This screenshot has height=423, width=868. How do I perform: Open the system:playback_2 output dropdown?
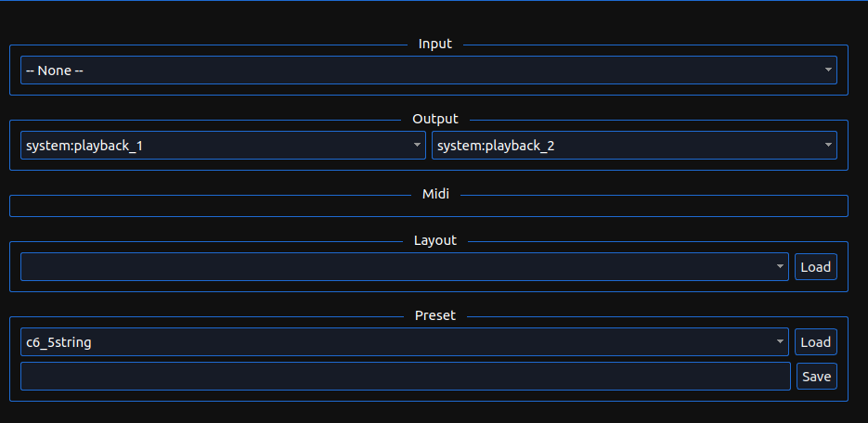(633, 146)
